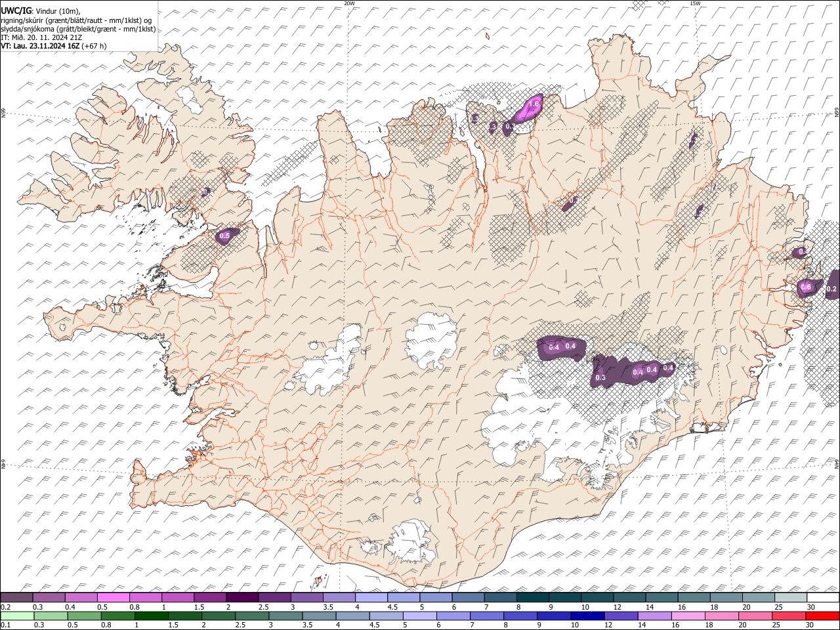Pick the light pink 16 swatch in green legend
Viewport: 840px width, 630px height.
pyautogui.click(x=687, y=616)
